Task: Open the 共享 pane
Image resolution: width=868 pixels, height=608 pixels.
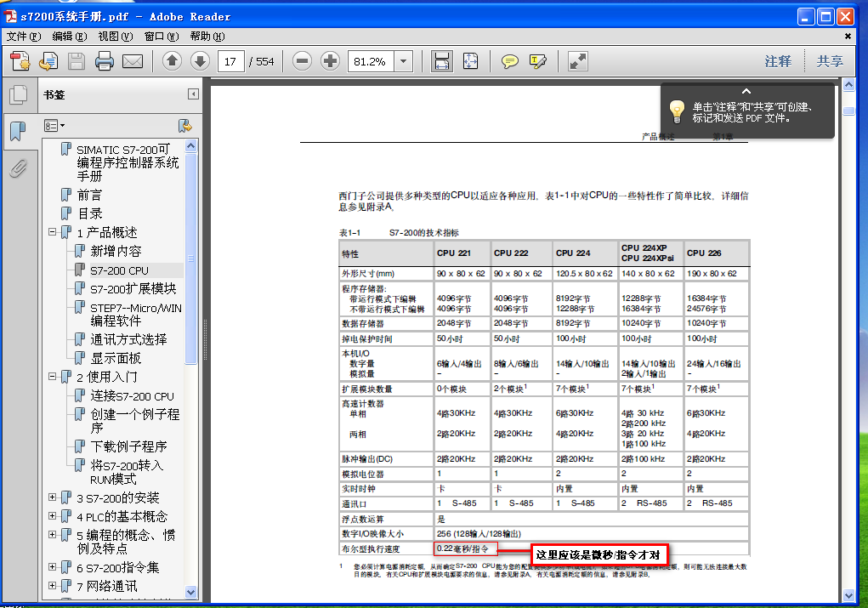Action: [x=830, y=61]
